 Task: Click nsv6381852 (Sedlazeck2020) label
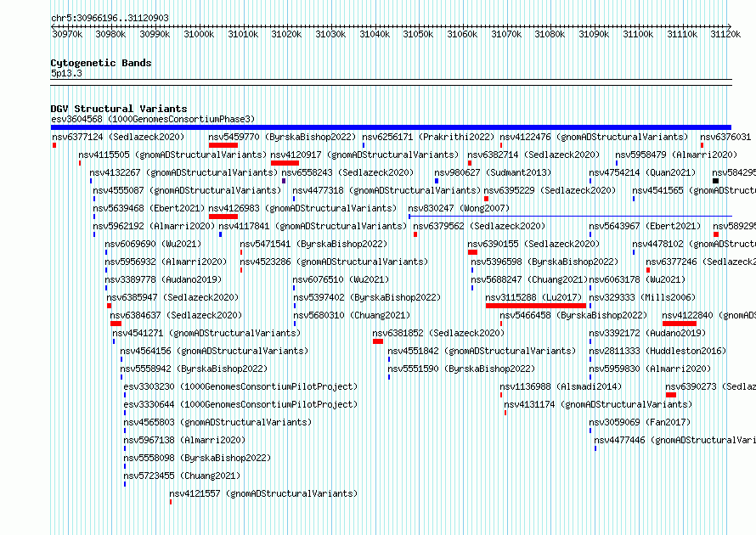438,333
